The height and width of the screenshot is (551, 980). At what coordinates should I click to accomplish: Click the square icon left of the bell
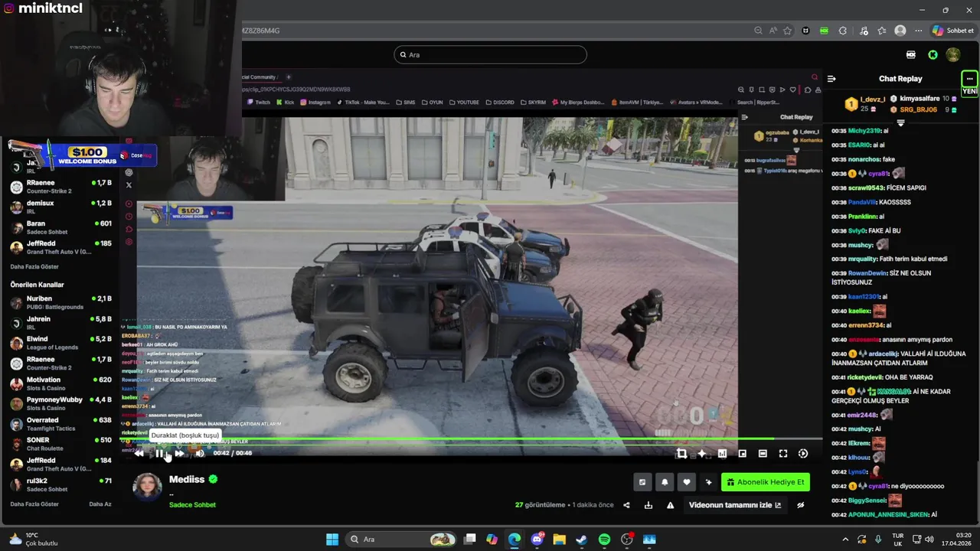(x=642, y=482)
